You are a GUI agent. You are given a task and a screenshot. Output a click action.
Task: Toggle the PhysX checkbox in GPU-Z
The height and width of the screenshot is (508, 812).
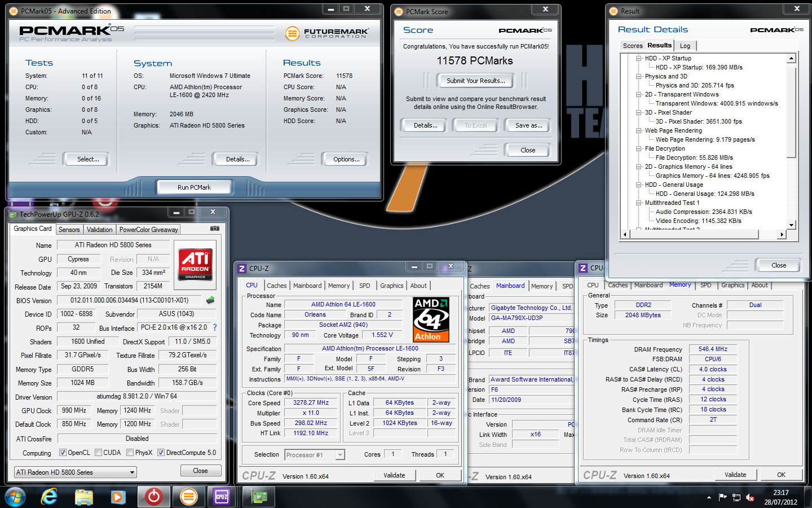click(x=130, y=453)
